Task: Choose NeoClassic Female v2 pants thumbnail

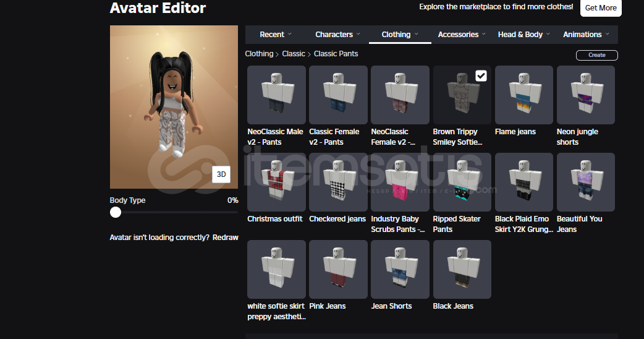Action: [x=400, y=95]
